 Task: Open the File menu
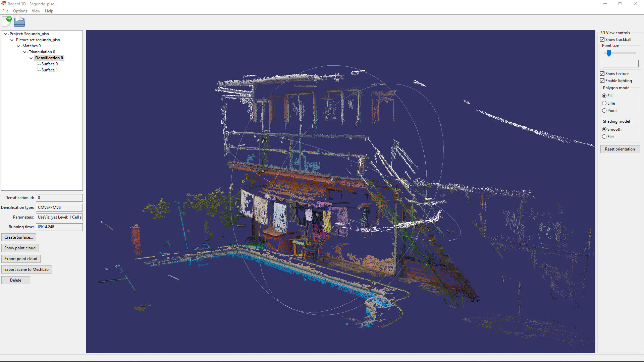5,11
